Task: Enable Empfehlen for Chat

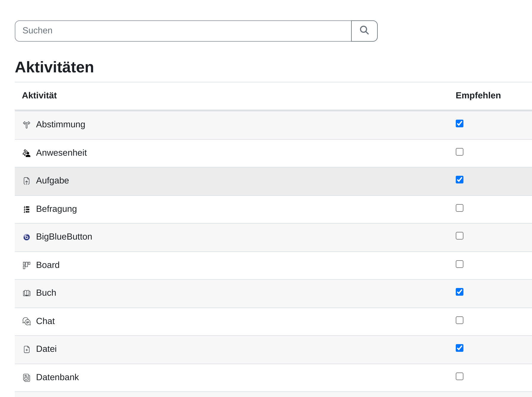Action: click(x=460, y=320)
